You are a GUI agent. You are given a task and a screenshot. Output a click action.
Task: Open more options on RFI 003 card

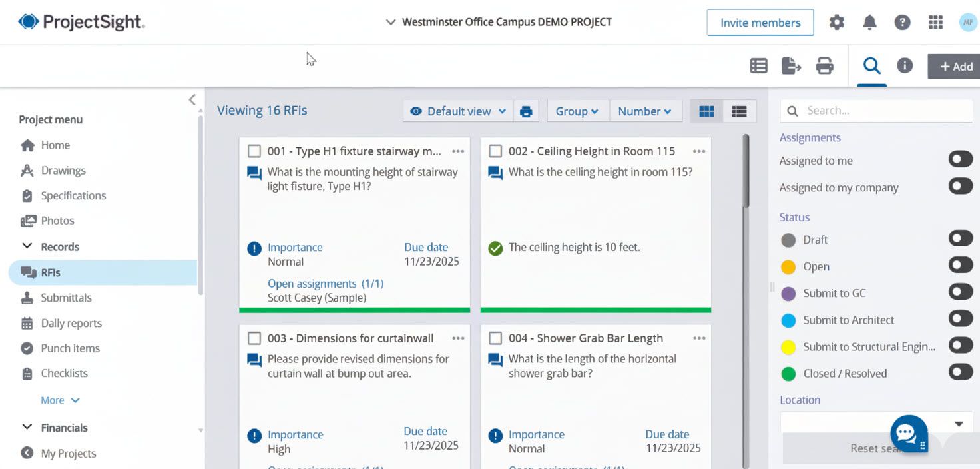tap(458, 338)
